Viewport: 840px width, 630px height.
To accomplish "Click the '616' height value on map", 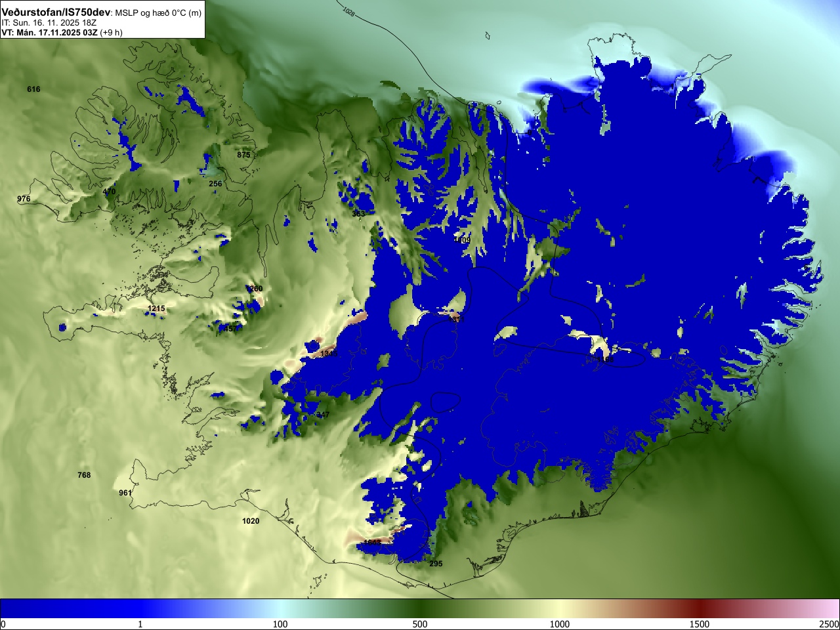I will (33, 89).
